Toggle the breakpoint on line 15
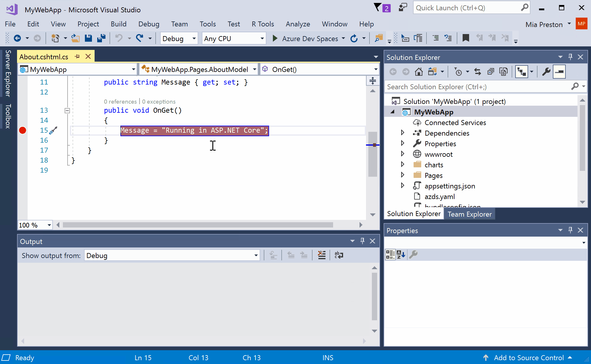 coord(23,130)
